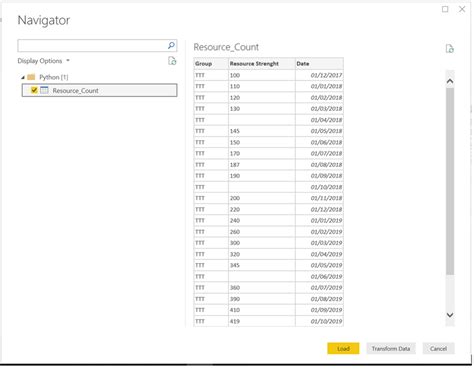
Task: Click the cell with value 187
Action: pos(262,165)
